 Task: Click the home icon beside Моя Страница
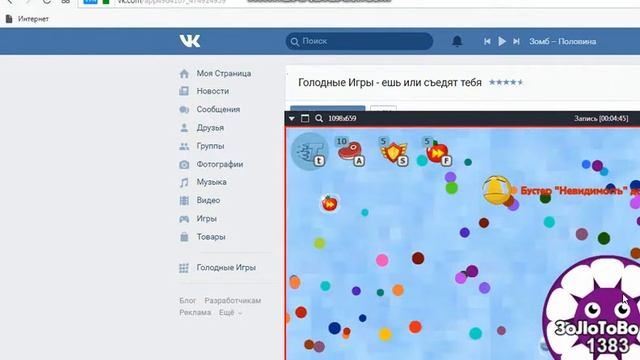[184, 73]
